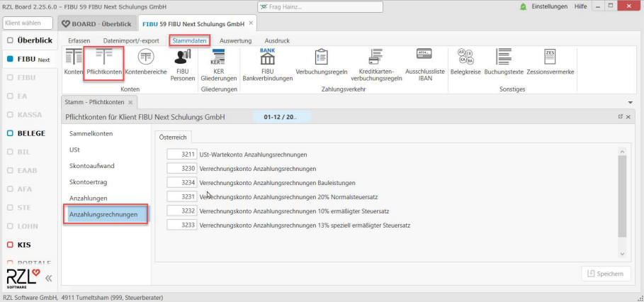This screenshot has height=302, width=644.
Task: Expand the tab list dropdown arrow
Action: 631,103
